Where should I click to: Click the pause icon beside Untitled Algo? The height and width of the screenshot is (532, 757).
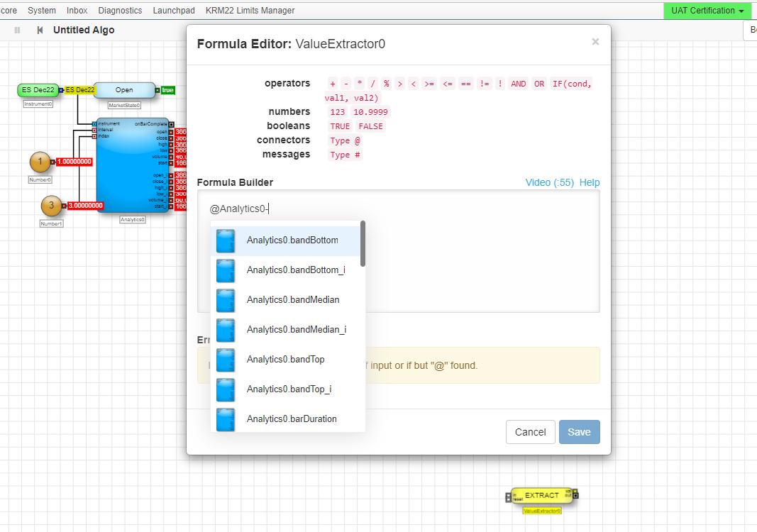(x=17, y=31)
